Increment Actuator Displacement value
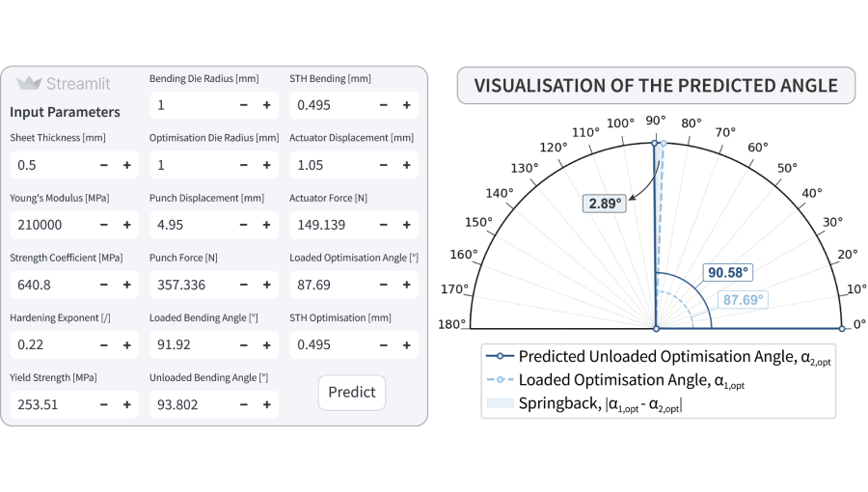The width and height of the screenshot is (868, 492). click(406, 165)
